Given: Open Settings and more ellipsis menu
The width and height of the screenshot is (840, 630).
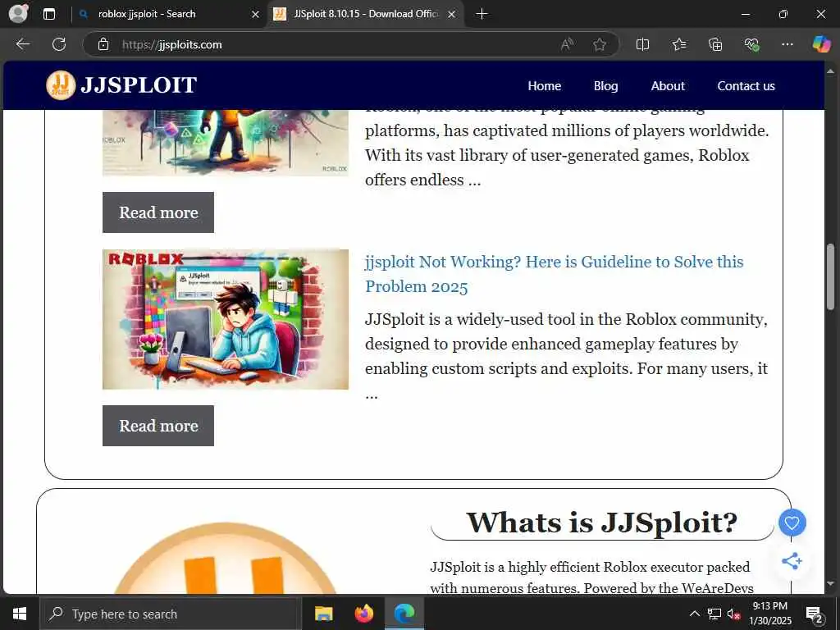Looking at the screenshot, I should coord(787,44).
